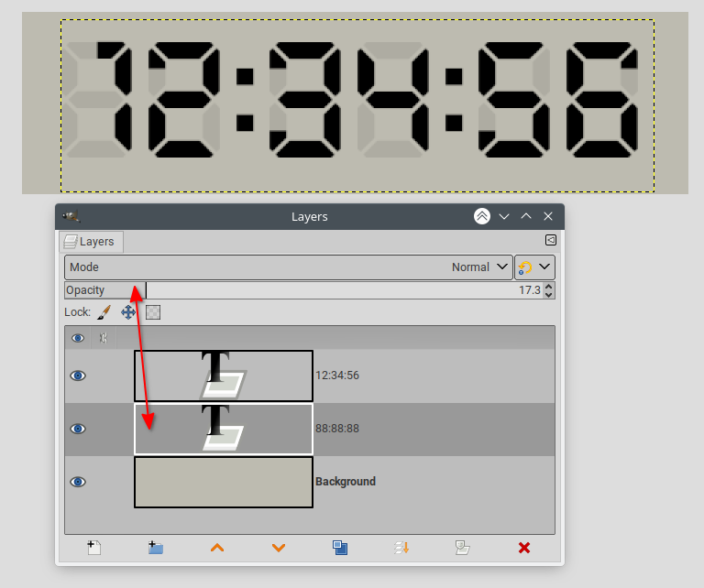Delete the selected layer with the red X
Viewport: 704px width, 588px height.
524,548
